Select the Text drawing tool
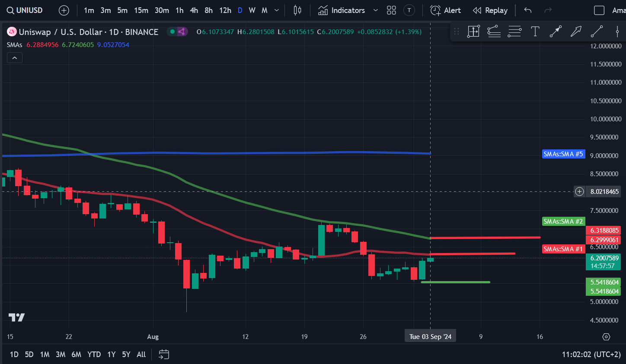 pos(535,31)
